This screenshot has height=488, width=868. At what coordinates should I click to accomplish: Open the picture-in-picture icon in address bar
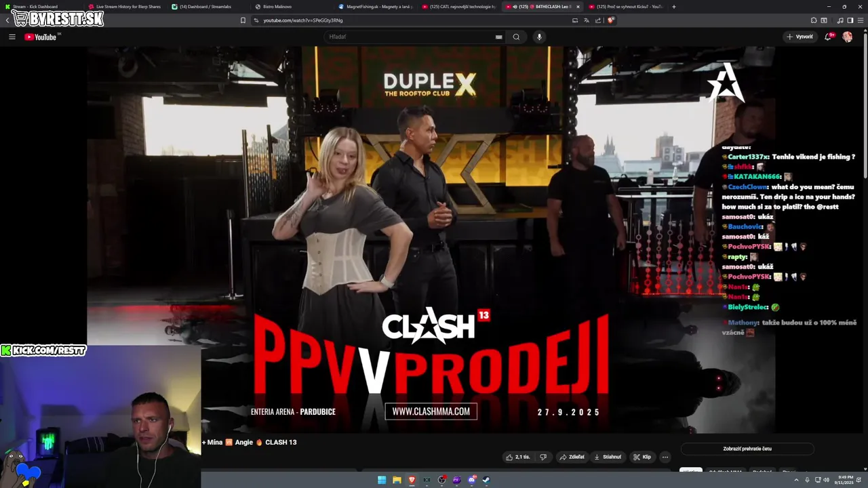575,20
